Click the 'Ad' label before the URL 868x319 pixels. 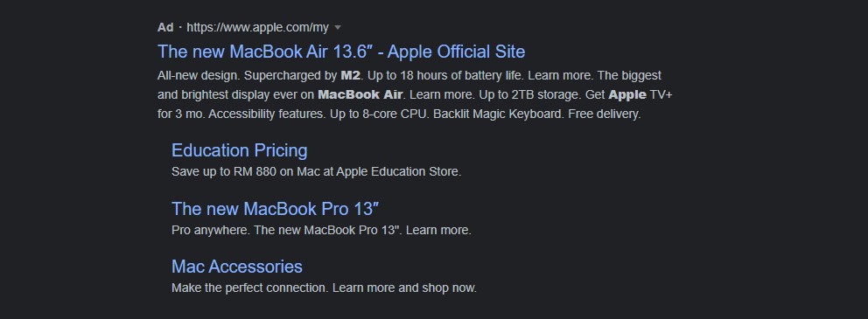[x=165, y=27]
